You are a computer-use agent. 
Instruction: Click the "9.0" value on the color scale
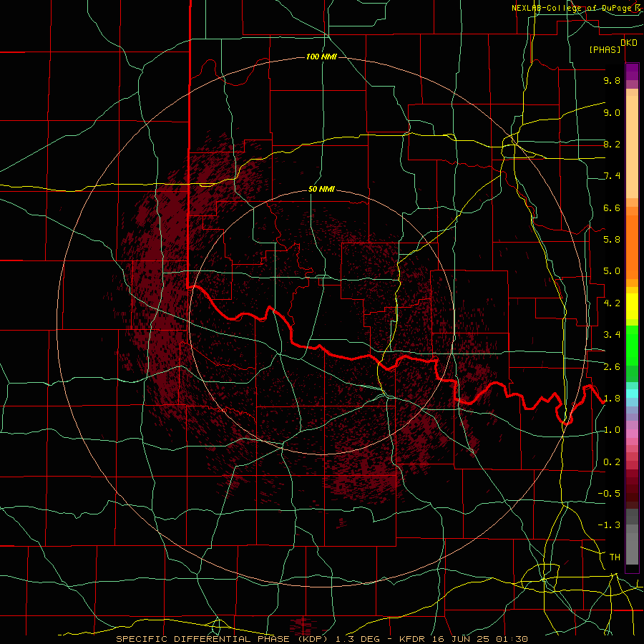612,112
